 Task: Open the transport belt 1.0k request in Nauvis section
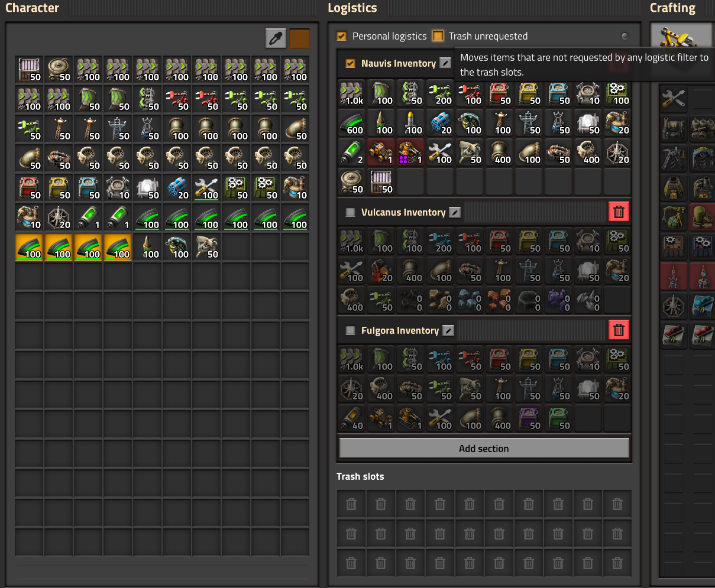coord(352,94)
